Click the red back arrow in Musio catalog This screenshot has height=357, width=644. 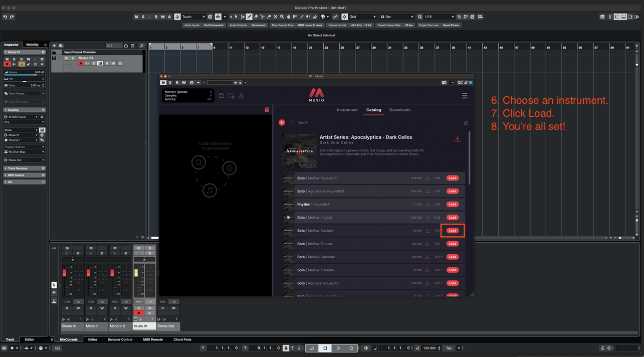[282, 122]
